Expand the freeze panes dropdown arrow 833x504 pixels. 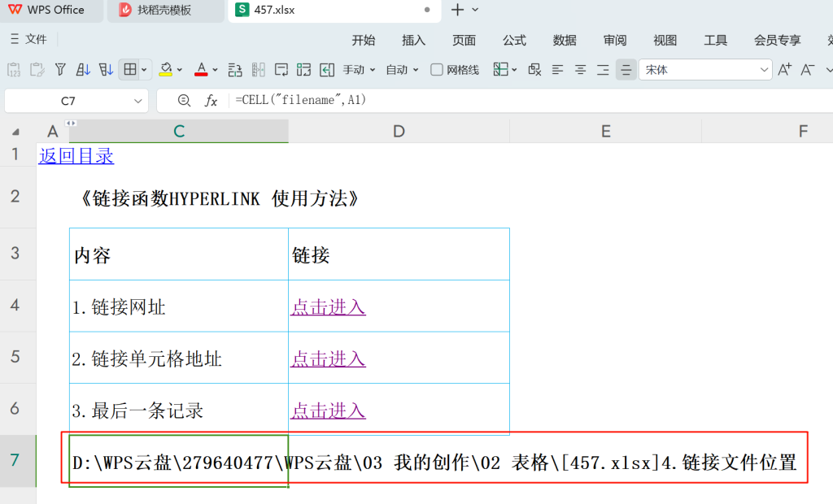click(514, 70)
